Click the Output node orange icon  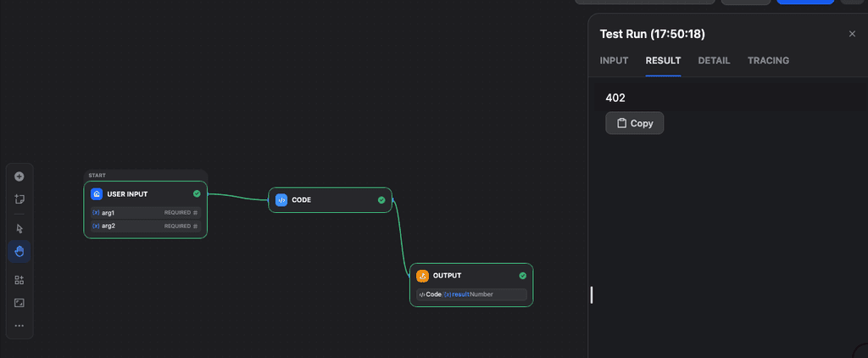coord(422,276)
